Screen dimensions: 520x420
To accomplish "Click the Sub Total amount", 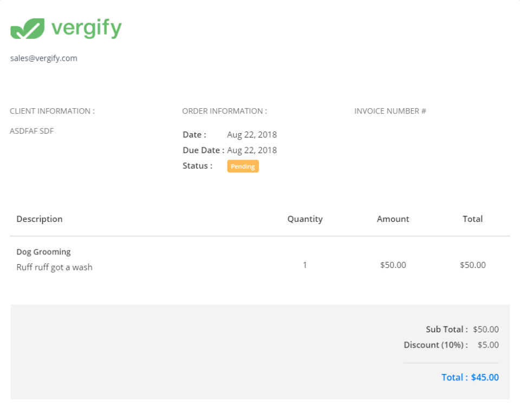I will click(x=485, y=330).
